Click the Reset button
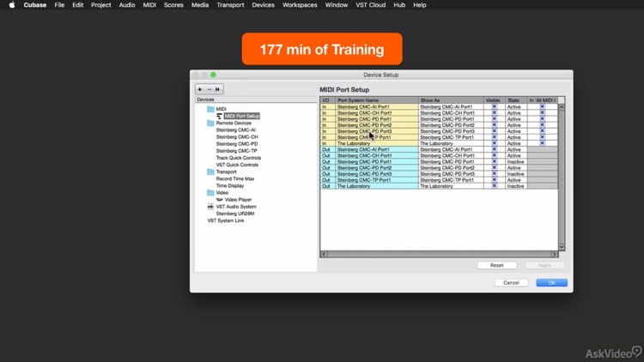This screenshot has width=644, height=362. click(496, 266)
